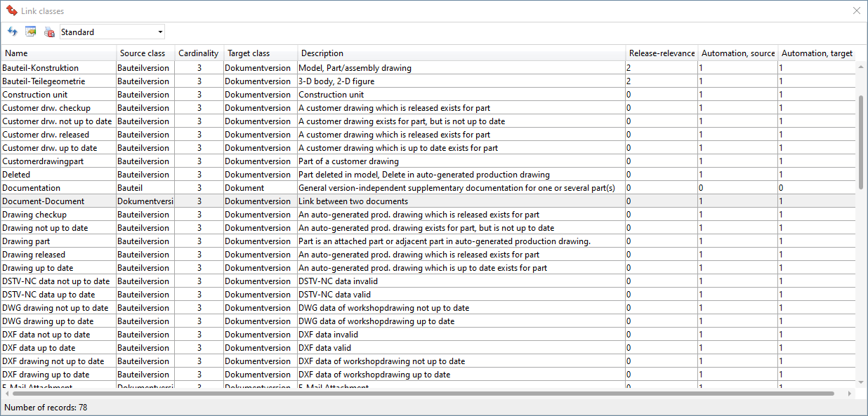The image size is (868, 416).
Task: Select the Drawing up to date row
Action: point(428,268)
